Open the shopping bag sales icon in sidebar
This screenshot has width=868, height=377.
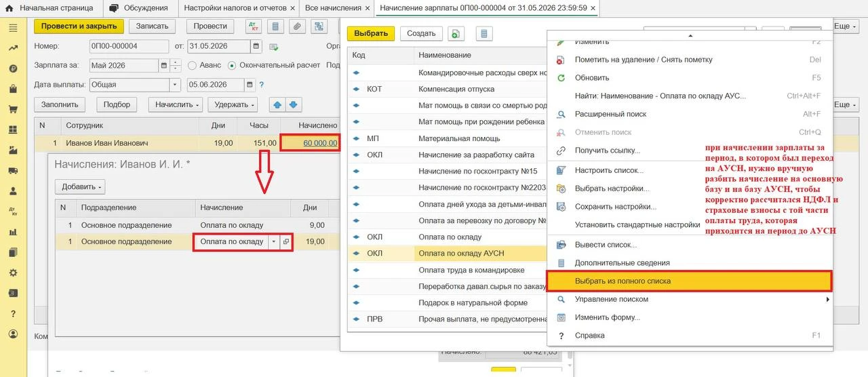tap(13, 89)
